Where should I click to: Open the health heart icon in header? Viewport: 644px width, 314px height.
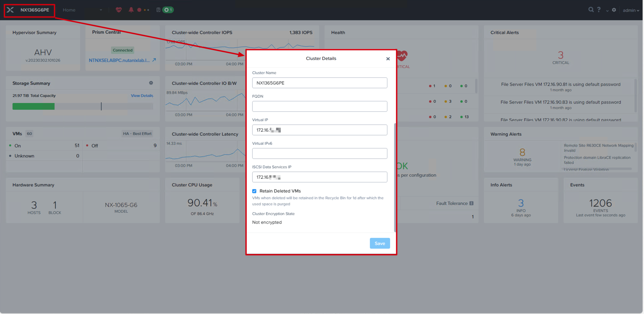(119, 10)
